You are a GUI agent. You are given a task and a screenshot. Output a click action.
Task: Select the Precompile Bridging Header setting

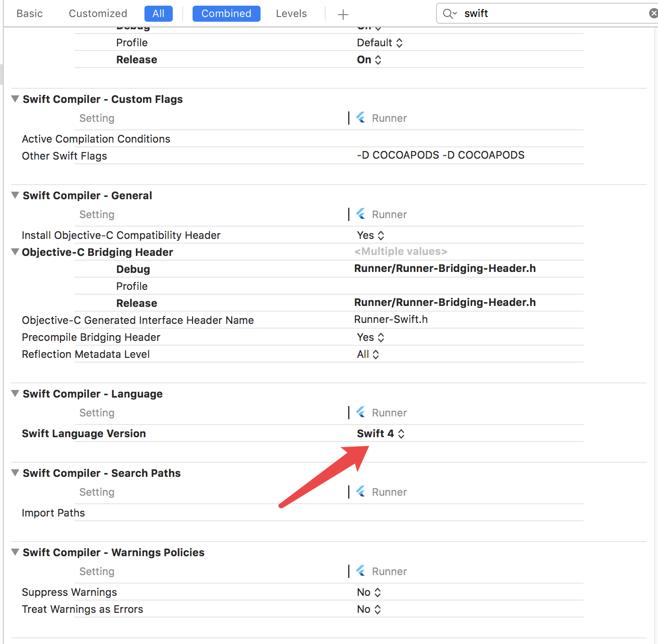click(91, 337)
